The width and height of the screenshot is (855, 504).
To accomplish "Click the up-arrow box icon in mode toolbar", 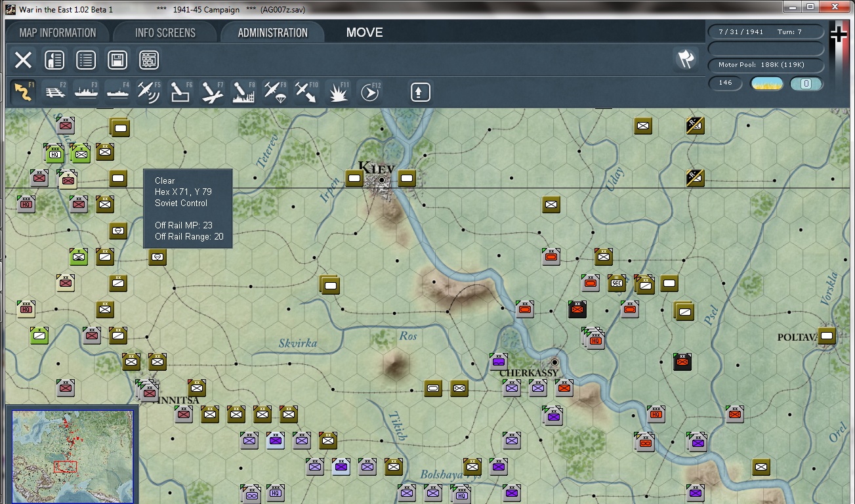I will coord(420,92).
